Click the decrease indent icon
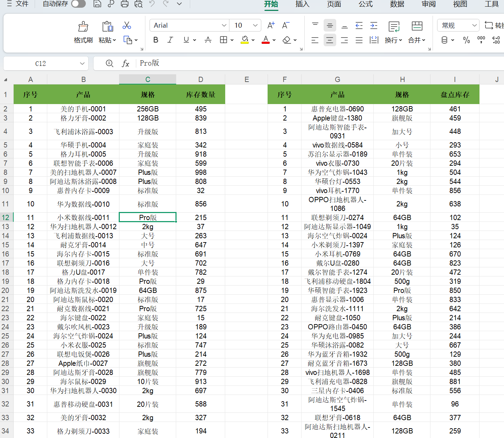Viewport: 504px width, 438px height. coord(359,25)
